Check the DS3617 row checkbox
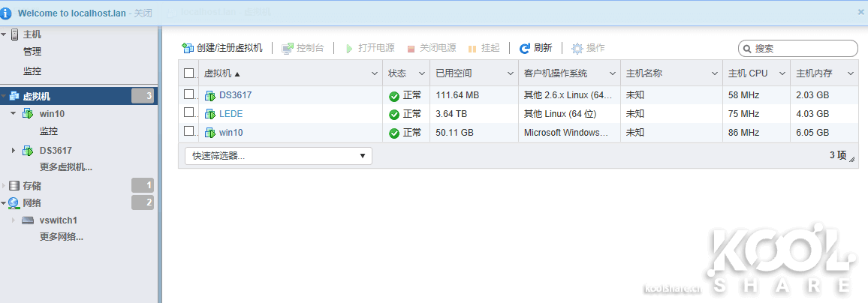Image resolution: width=868 pixels, height=303 pixels. tap(189, 95)
